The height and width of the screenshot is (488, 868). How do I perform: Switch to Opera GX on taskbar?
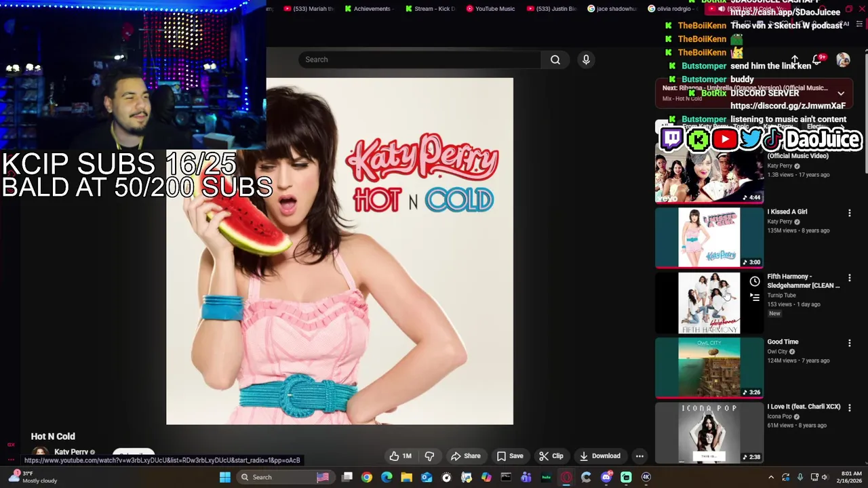pos(566,477)
